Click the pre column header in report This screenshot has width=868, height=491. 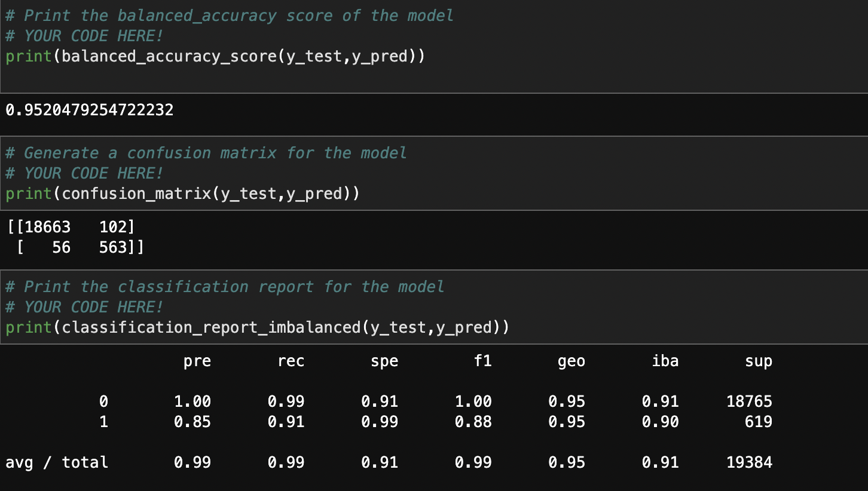point(197,361)
